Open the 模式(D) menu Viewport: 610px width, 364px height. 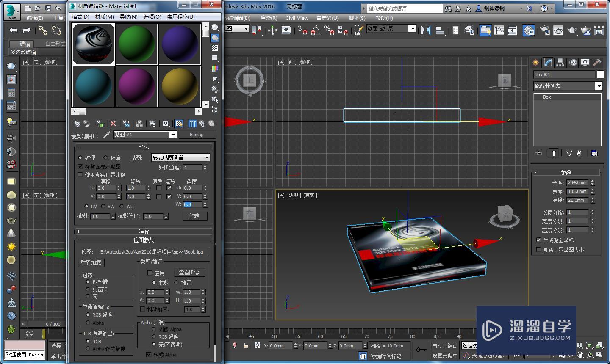tap(80, 17)
